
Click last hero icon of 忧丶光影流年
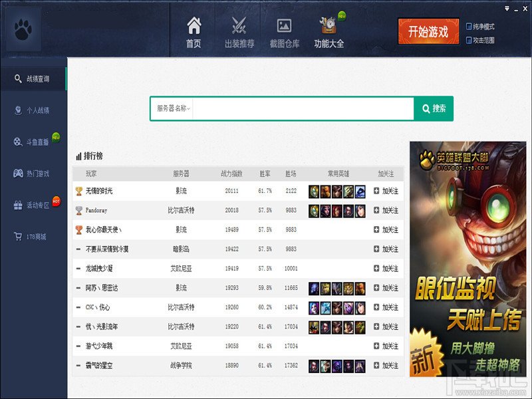click(x=360, y=327)
